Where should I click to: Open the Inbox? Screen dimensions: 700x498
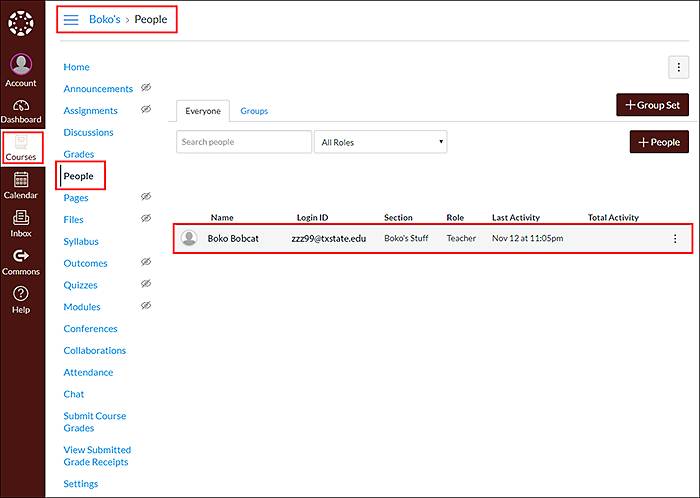pyautogui.click(x=21, y=224)
